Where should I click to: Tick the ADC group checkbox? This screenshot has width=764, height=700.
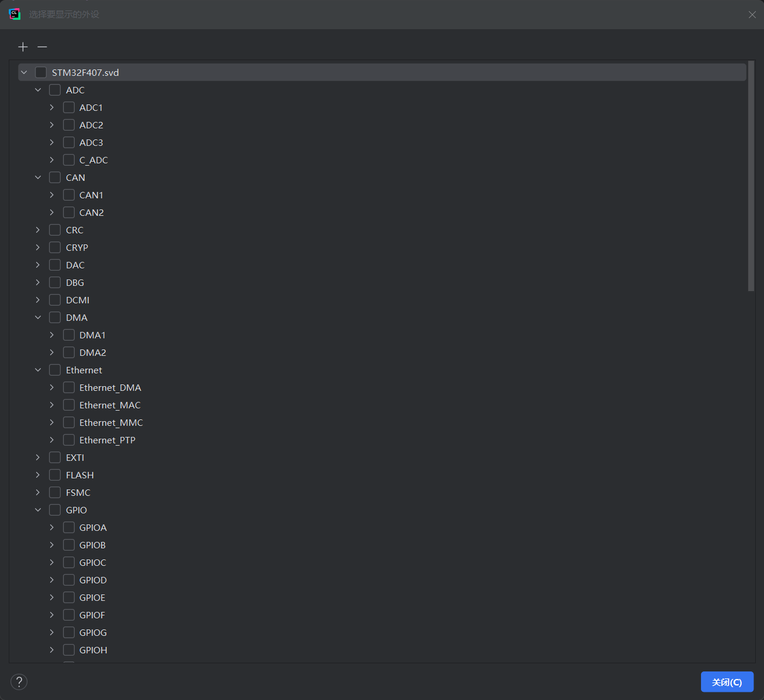click(55, 90)
